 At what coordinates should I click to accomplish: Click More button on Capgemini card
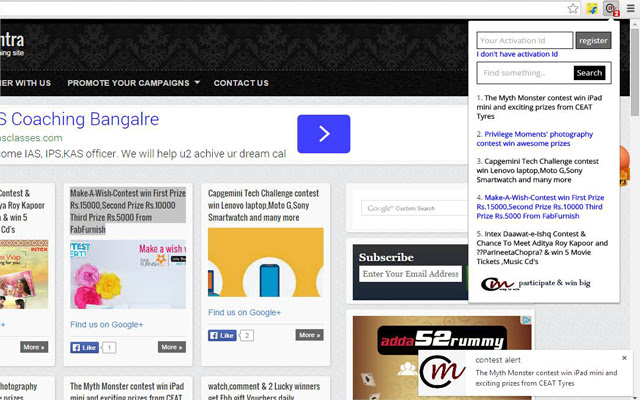pos(309,335)
